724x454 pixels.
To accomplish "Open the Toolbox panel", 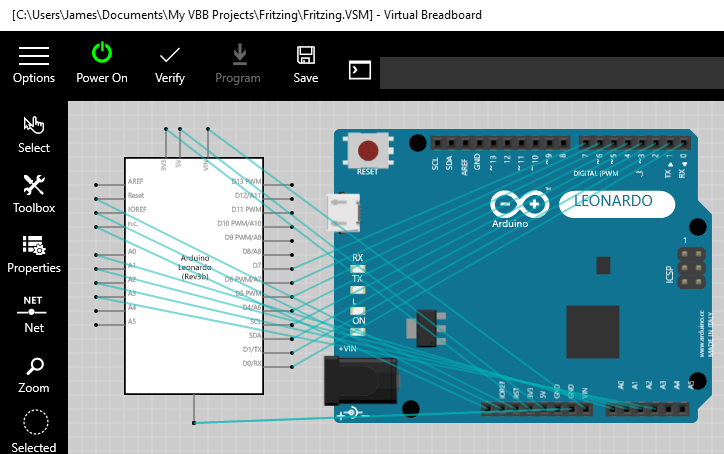I will coord(34,194).
